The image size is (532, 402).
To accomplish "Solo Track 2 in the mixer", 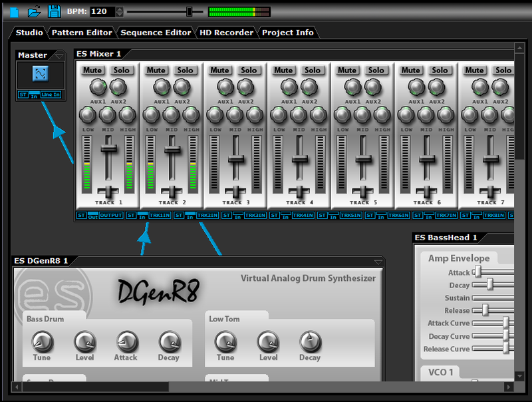I will [x=186, y=70].
